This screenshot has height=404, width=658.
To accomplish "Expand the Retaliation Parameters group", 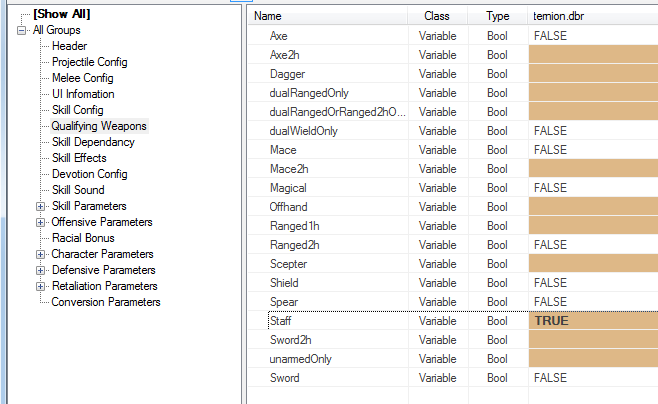I will click(x=40, y=287).
